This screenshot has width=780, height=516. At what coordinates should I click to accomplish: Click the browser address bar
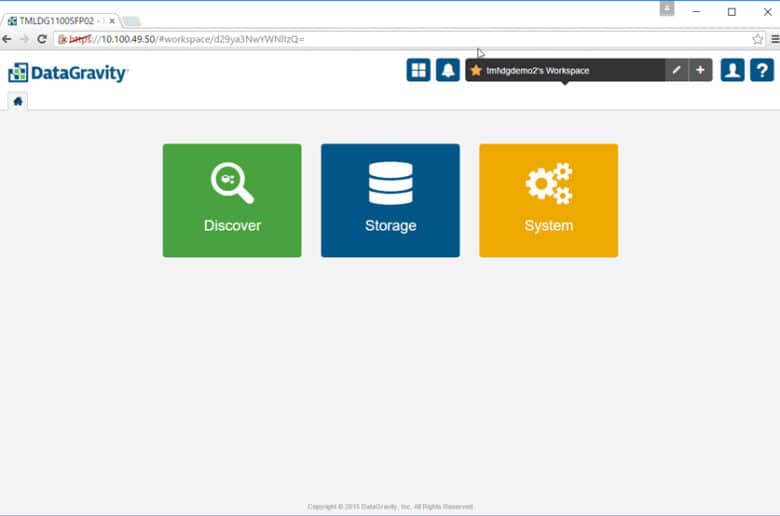(409, 39)
